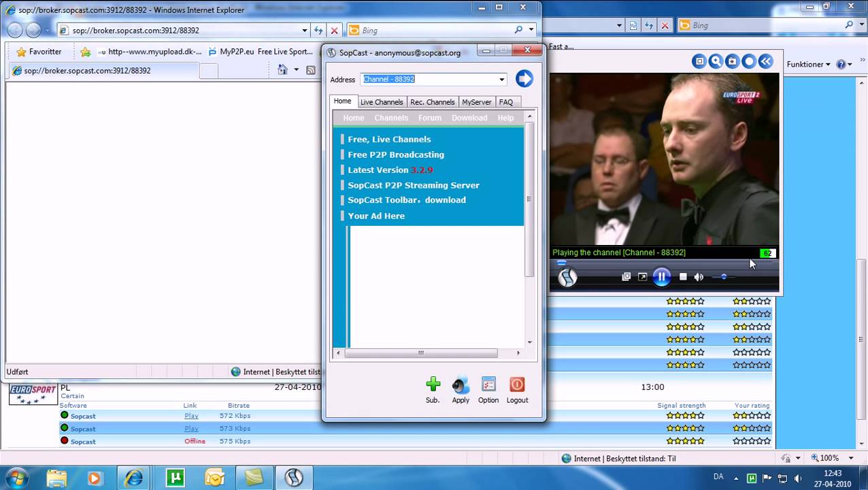The image size is (868, 490).
Task: Click the help question mark icon beside Funktioner
Action: [841, 64]
